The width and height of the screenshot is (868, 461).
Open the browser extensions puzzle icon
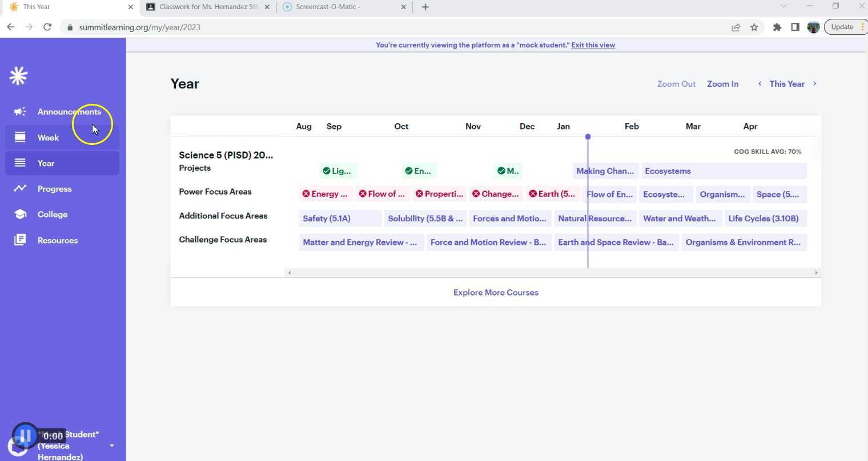point(777,27)
